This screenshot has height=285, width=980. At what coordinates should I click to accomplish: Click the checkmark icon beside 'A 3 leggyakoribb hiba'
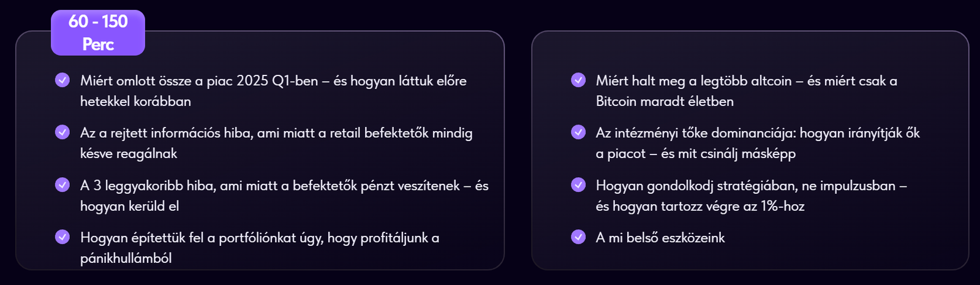click(x=62, y=184)
